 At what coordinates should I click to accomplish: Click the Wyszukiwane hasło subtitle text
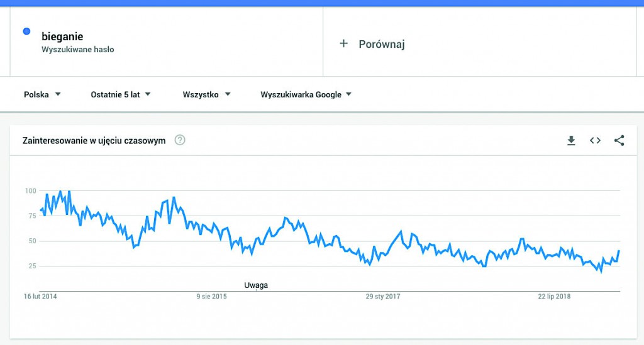[x=78, y=49]
